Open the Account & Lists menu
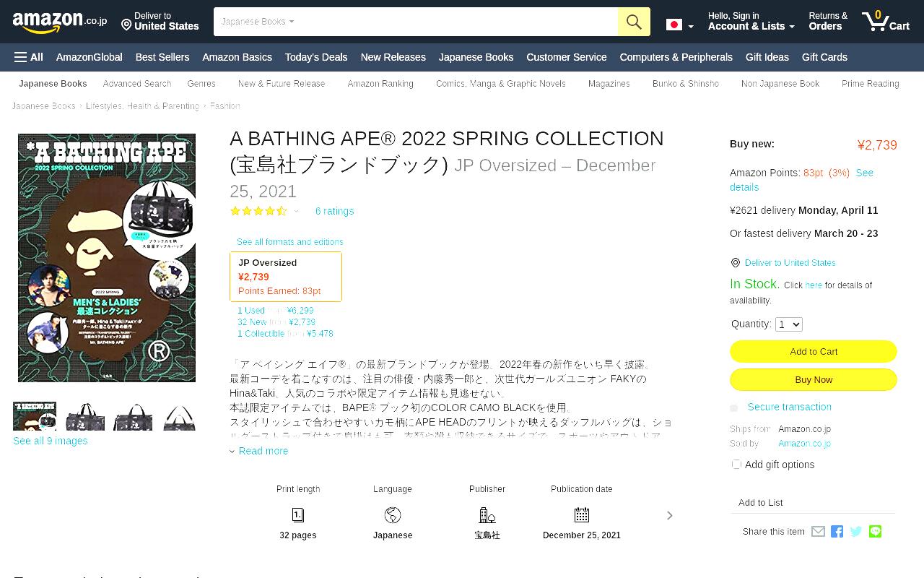Viewport: 924px width, 578px height. [x=751, y=22]
